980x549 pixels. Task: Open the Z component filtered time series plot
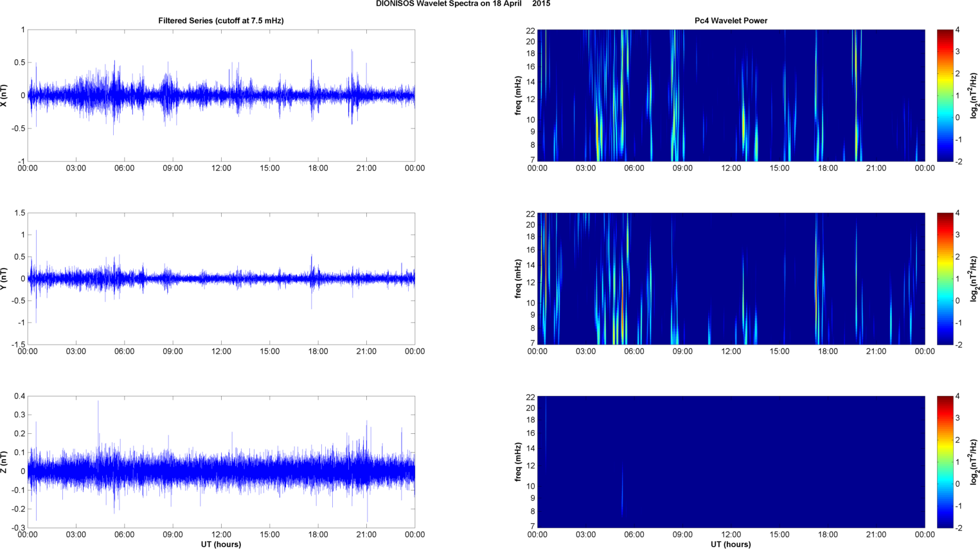point(221,462)
